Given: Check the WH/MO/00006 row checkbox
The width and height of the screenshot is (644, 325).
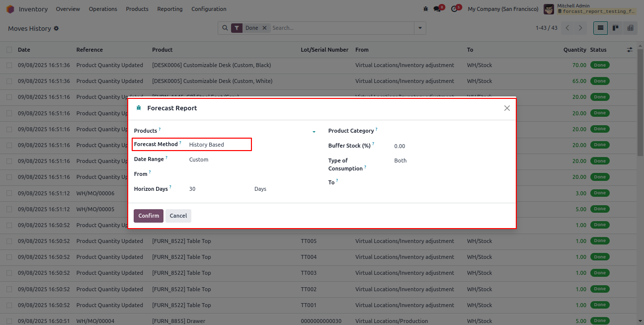Looking at the screenshot, I should click(x=9, y=193).
